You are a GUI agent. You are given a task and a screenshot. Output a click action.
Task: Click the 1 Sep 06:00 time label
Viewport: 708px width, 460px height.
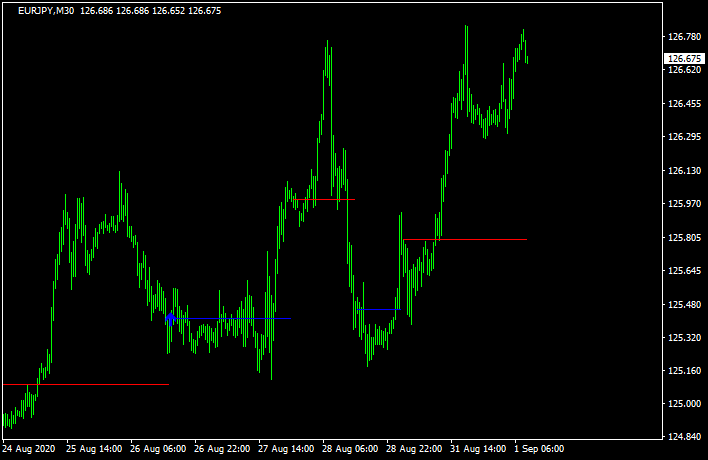[539, 450]
